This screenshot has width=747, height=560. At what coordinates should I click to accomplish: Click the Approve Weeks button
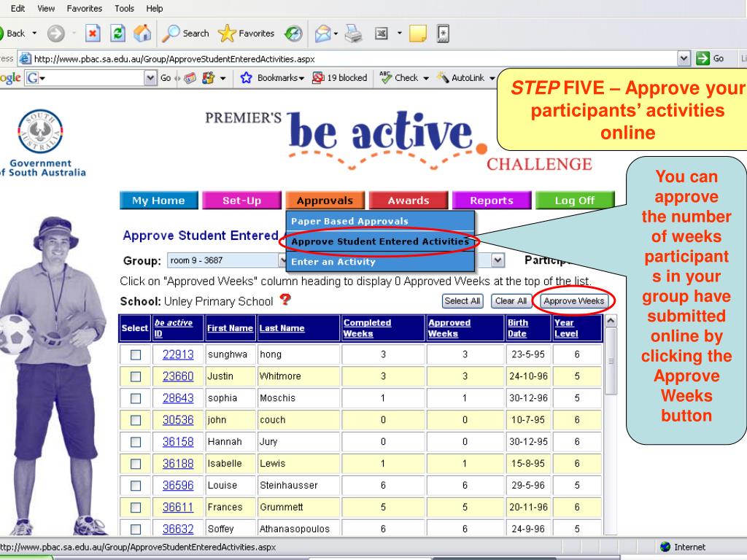click(x=573, y=301)
